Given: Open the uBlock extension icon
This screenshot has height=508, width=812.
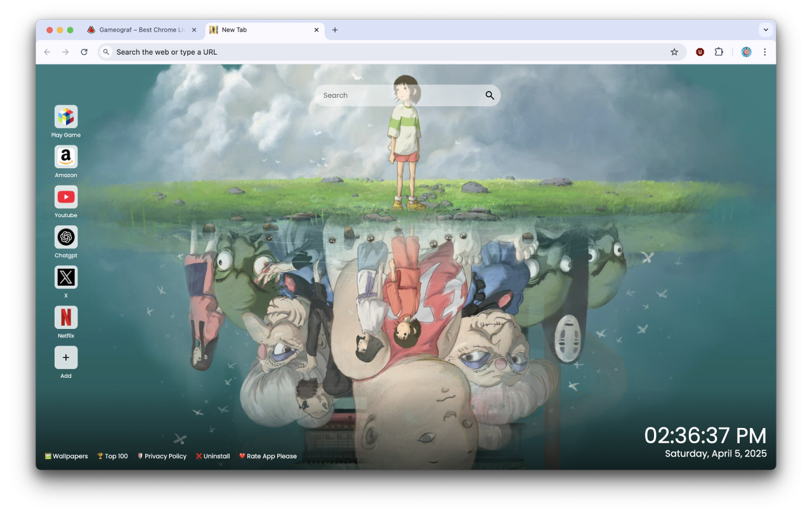Looking at the screenshot, I should 700,52.
